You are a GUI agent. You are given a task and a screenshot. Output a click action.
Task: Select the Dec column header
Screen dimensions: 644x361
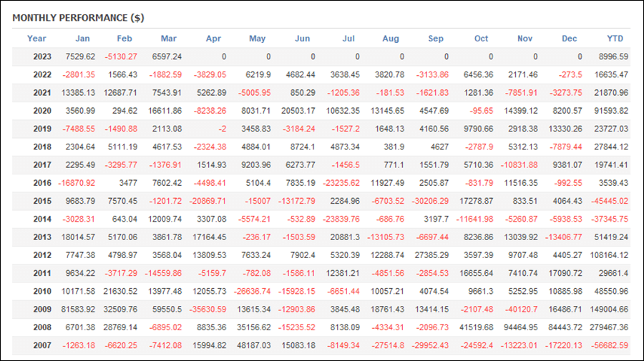click(x=570, y=39)
